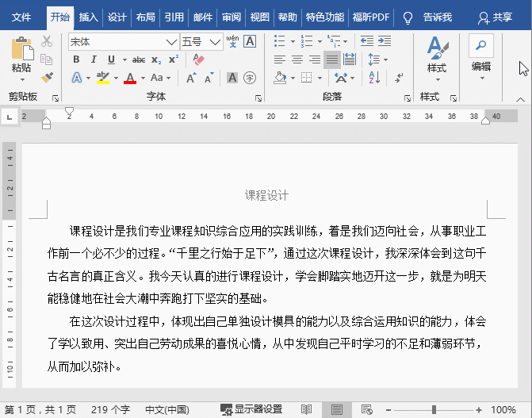Toggle justified alignment
This screenshot has width=532, height=418.
pyautogui.click(x=332, y=59)
